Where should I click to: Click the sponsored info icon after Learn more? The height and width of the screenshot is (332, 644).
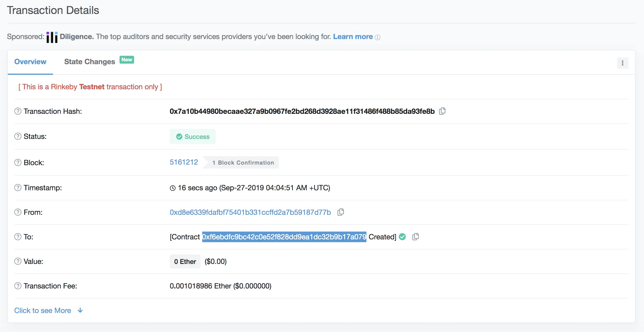point(378,37)
